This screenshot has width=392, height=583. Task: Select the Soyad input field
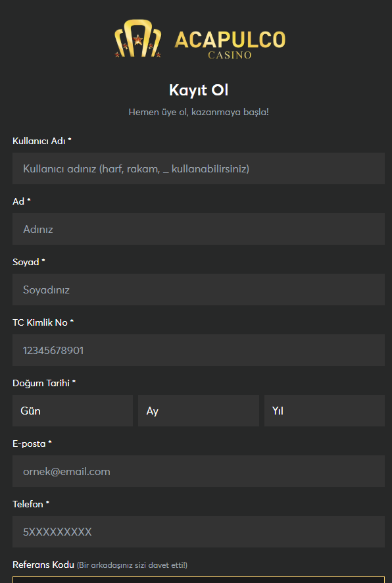click(199, 290)
